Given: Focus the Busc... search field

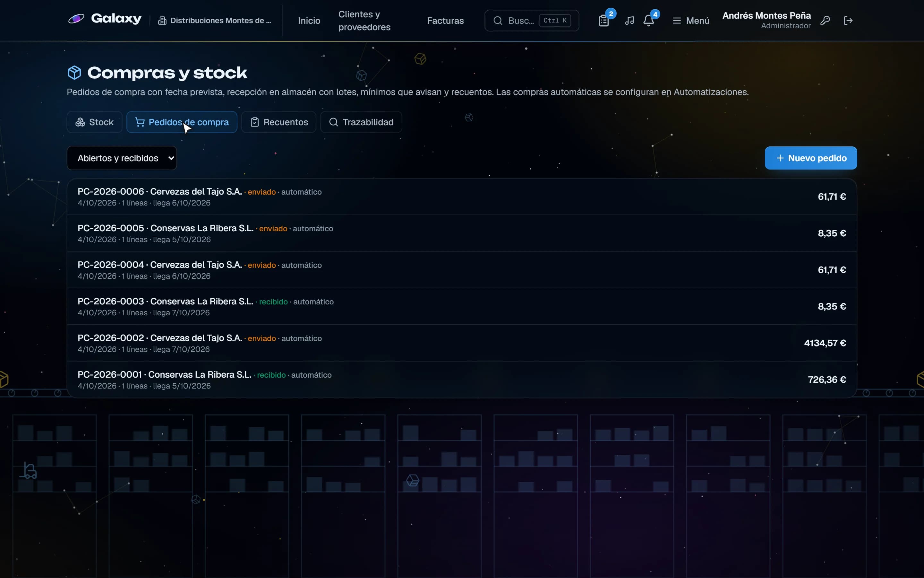Looking at the screenshot, I should tap(532, 21).
